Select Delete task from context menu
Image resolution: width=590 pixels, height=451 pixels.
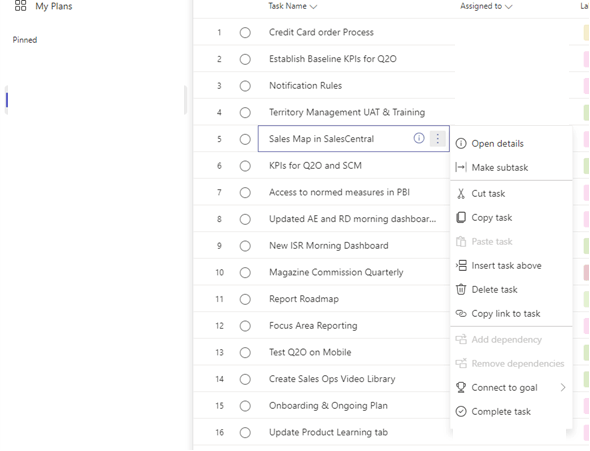point(511,289)
